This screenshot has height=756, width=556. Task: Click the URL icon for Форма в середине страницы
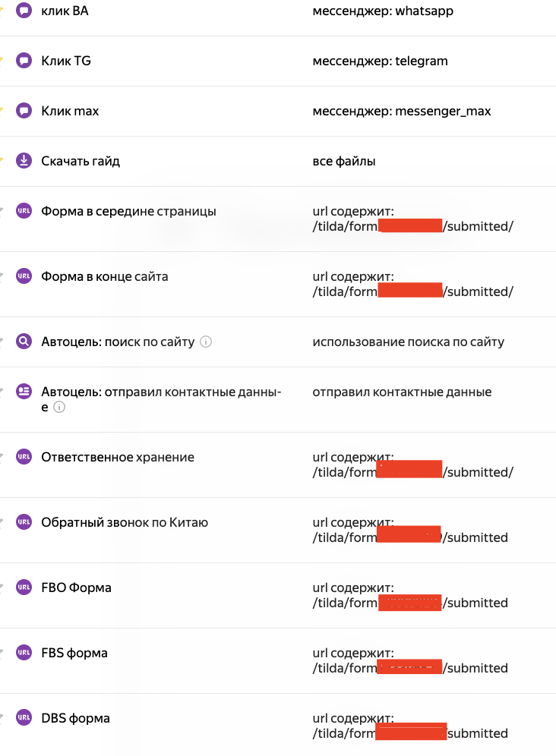tap(24, 211)
